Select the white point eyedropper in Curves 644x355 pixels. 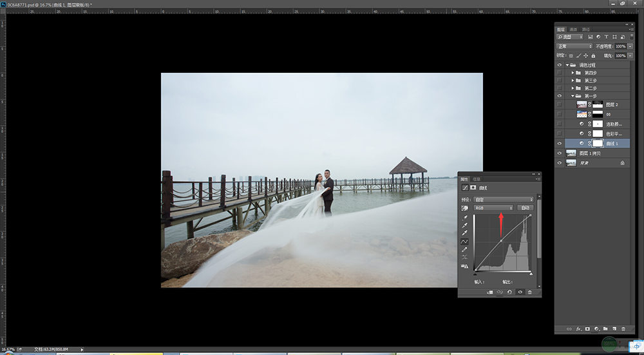[x=465, y=233]
